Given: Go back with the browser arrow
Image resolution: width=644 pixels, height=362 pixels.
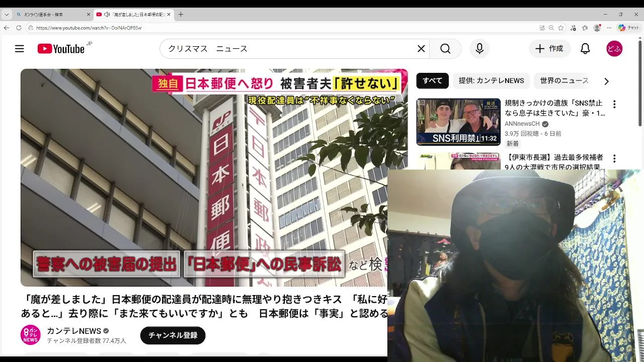Looking at the screenshot, I should click(7, 28).
